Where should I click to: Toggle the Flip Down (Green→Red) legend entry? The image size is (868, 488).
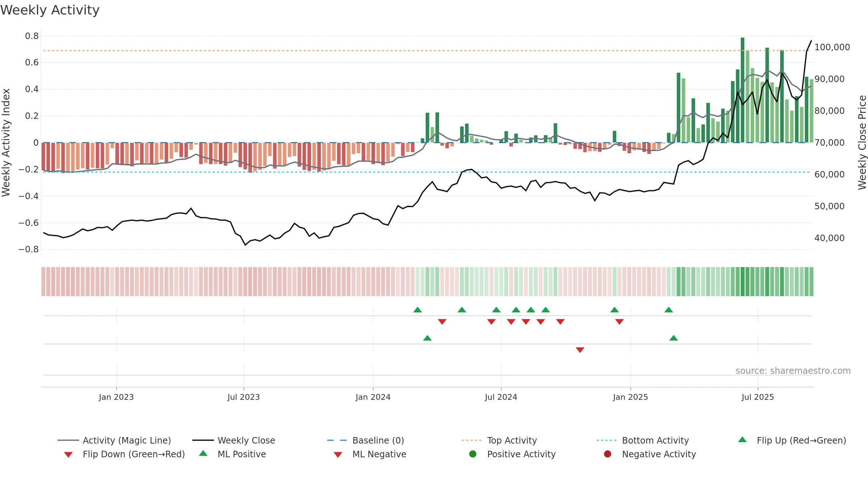click(124, 454)
